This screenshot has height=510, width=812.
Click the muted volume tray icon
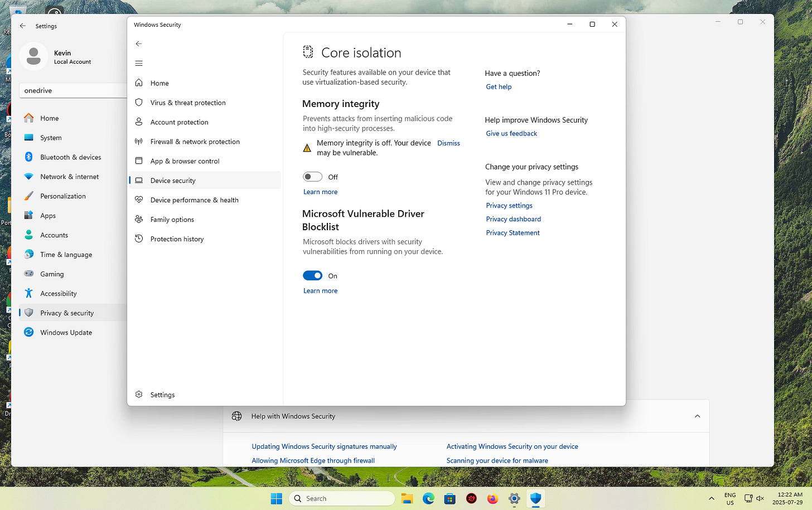[760, 499]
